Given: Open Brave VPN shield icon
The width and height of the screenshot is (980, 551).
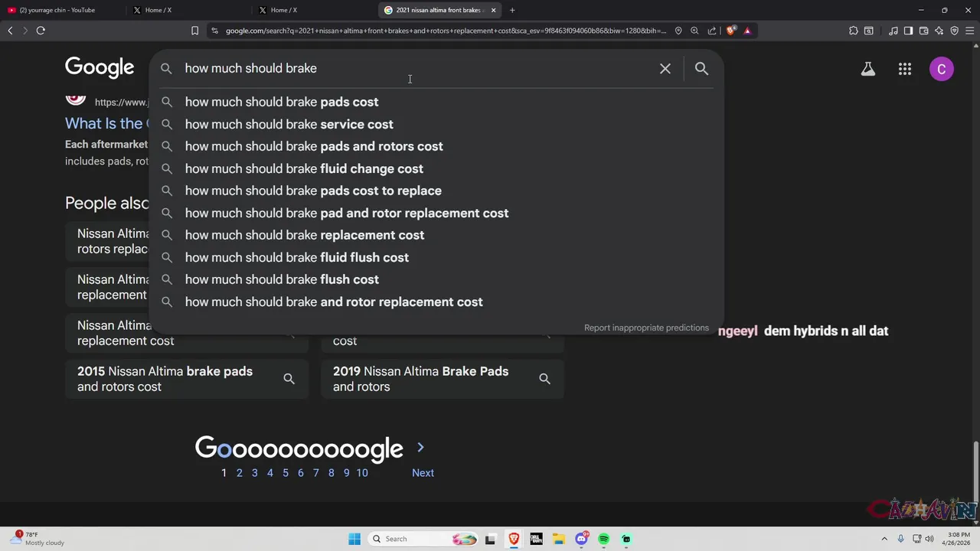Looking at the screenshot, I should (x=955, y=31).
